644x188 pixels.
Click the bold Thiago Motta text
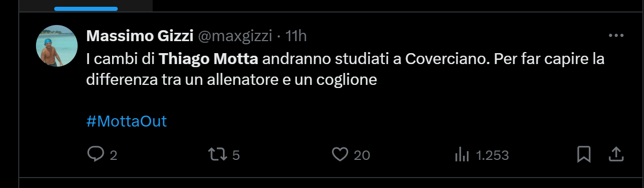point(209,58)
